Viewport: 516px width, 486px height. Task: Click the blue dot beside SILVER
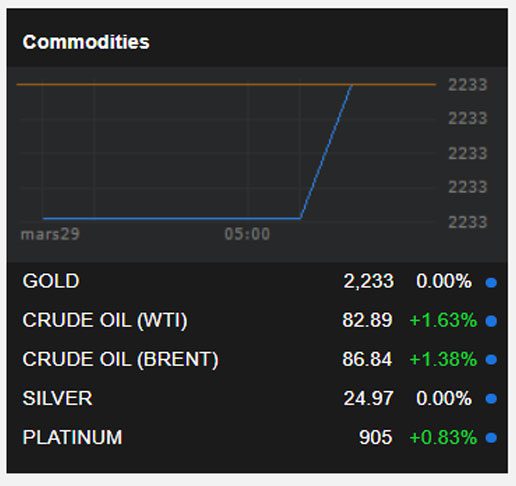(x=491, y=399)
